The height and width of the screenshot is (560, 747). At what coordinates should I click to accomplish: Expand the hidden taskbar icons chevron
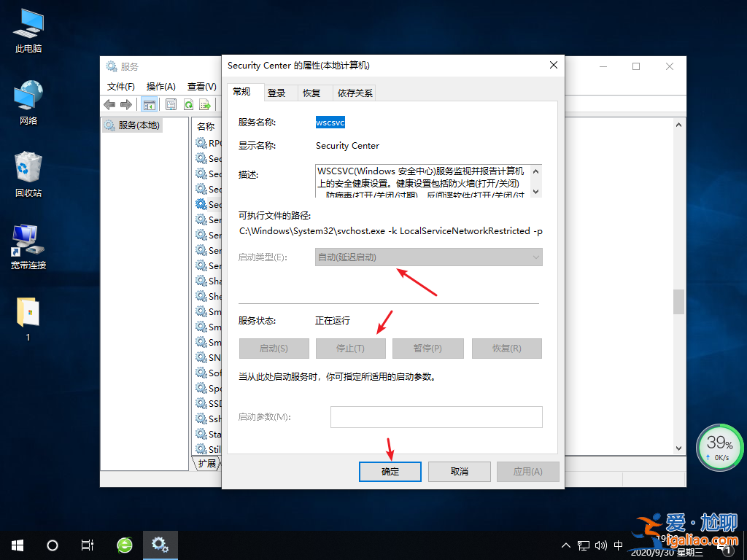tap(566, 545)
